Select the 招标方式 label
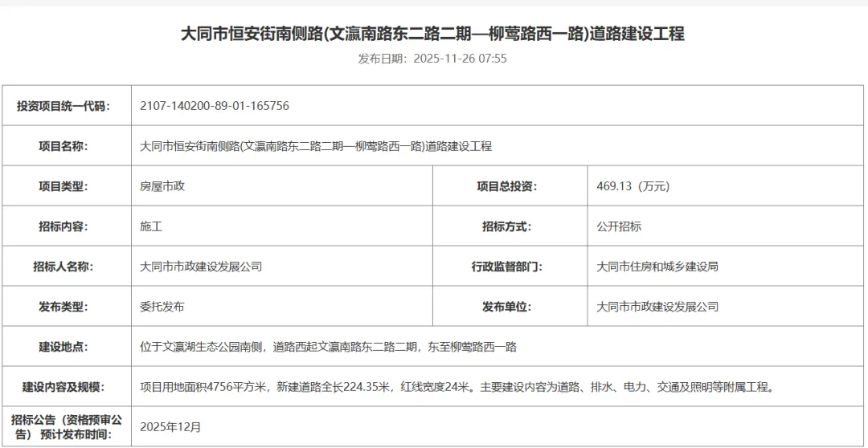 [x=507, y=226]
